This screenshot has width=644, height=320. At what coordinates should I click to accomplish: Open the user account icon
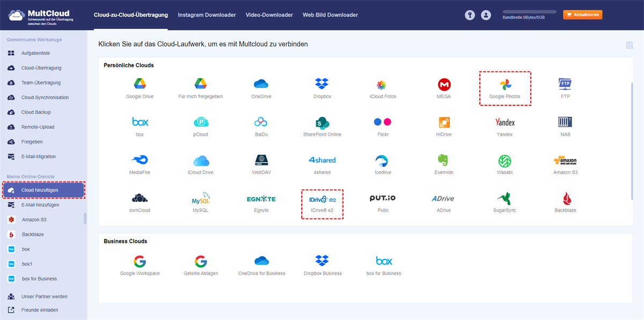486,15
